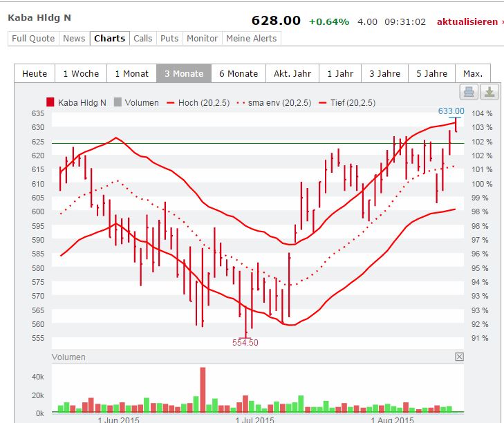The image size is (504, 423).
Task: Show the 6 Monate chart range
Action: 239,74
